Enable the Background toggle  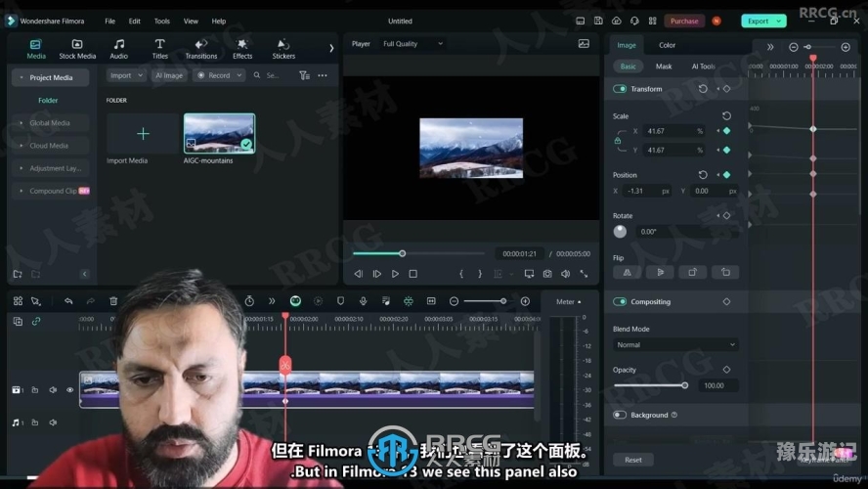[620, 415]
